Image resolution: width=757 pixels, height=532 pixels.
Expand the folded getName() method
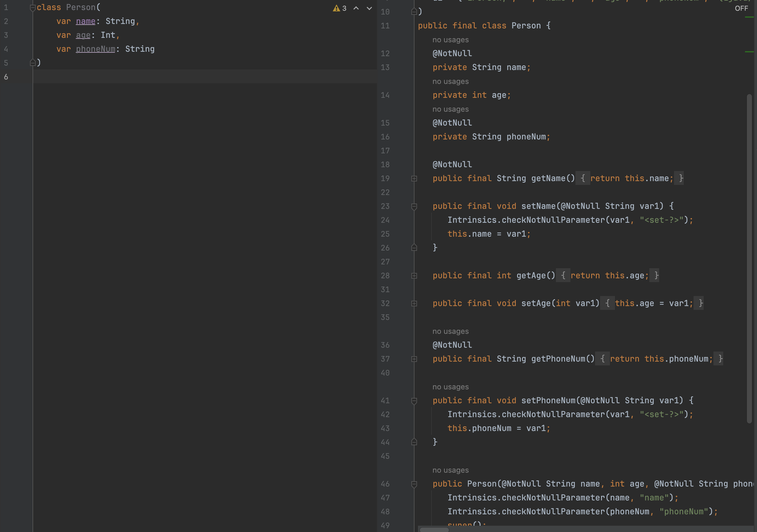[x=414, y=178]
